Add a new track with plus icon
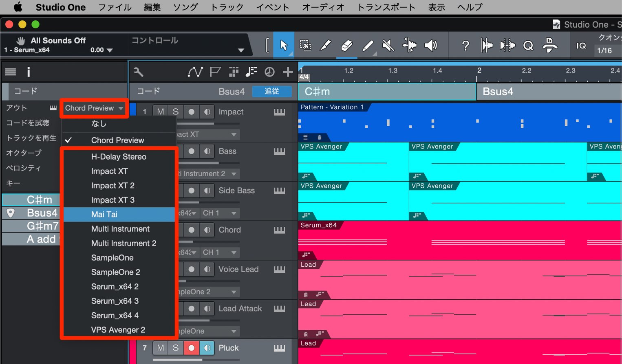Screen dimensions: 622x364 (x=288, y=72)
